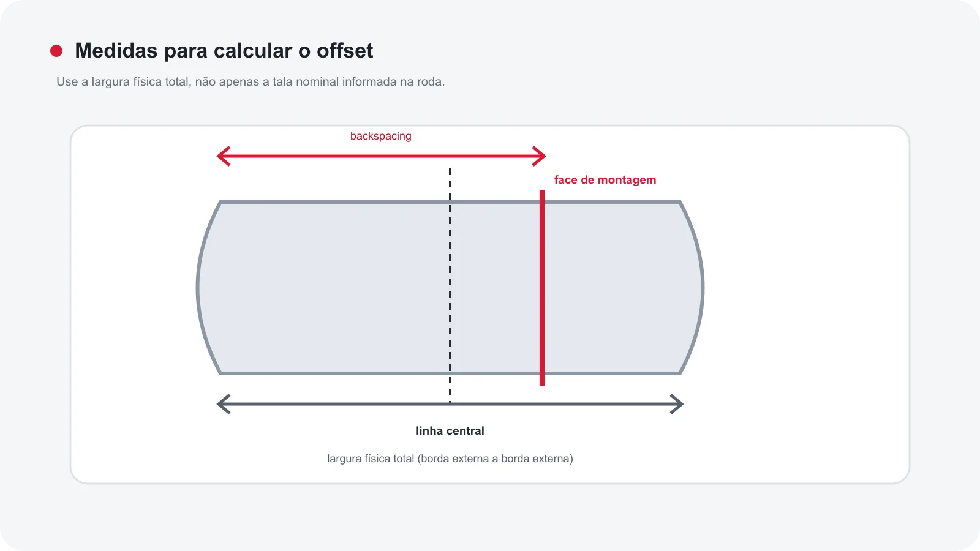Click the 'backspacing' label
The height and width of the screenshot is (551, 980).
(x=381, y=136)
